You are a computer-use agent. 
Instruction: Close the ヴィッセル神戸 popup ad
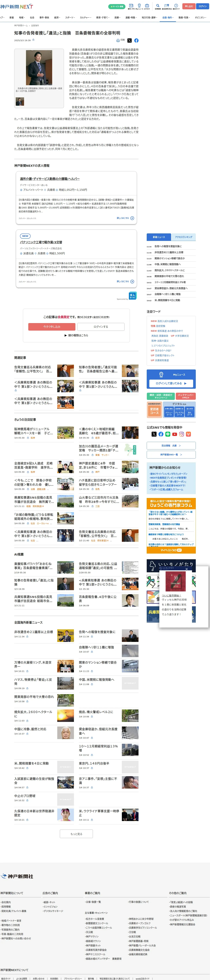[x=187, y=569]
